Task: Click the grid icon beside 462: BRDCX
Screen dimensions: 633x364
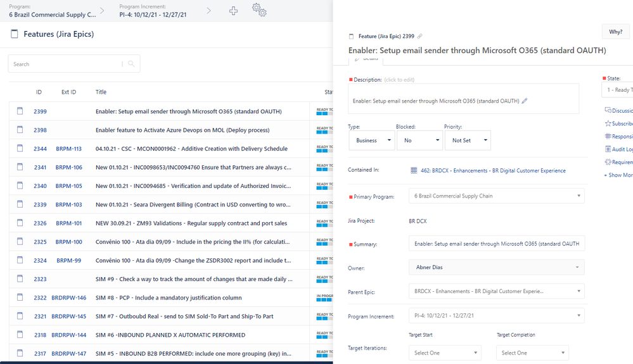Action: coord(414,170)
